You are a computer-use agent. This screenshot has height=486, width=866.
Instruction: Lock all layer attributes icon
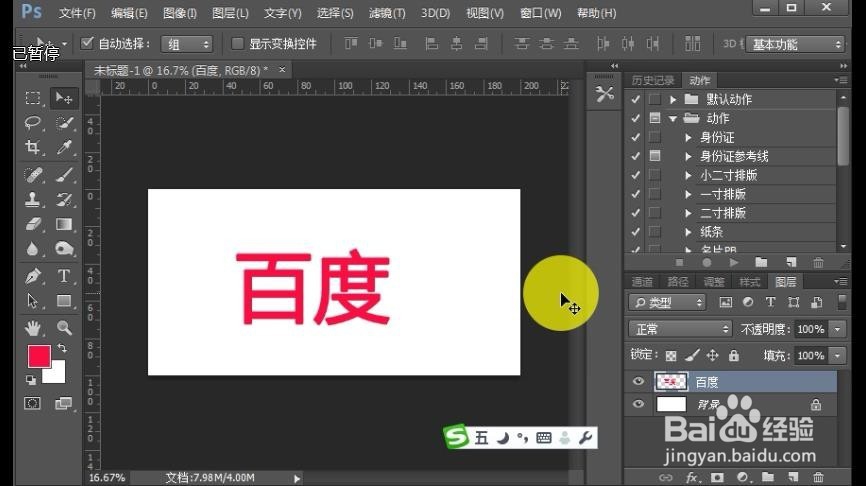[733, 356]
